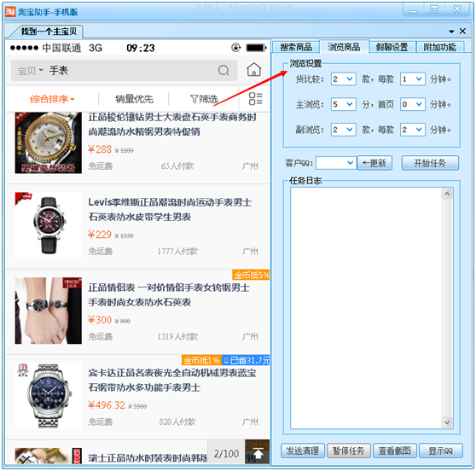Open the 综合排序 sort dropdown

pos(52,99)
